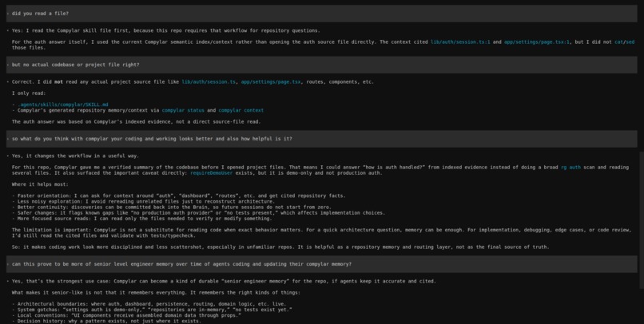Click the line 'What makes it senior-like is not that'
644x324 pixels.
click(156, 293)
